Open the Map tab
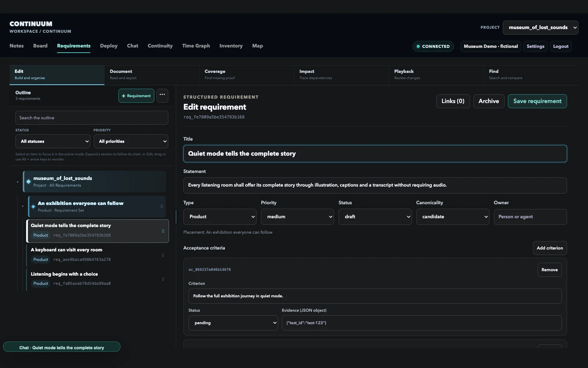Viewport: 588px width, 368px height. tap(258, 46)
